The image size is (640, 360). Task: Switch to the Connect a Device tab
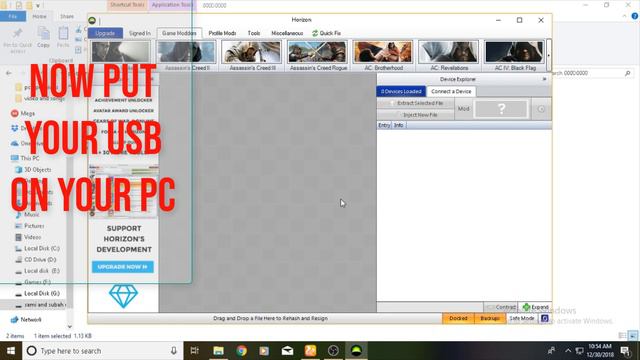(451, 91)
